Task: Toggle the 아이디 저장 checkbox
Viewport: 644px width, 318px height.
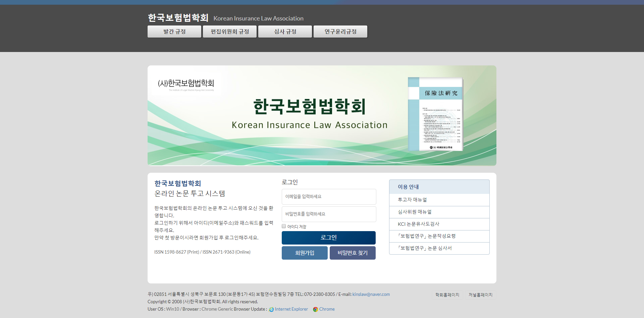Action: [284, 226]
